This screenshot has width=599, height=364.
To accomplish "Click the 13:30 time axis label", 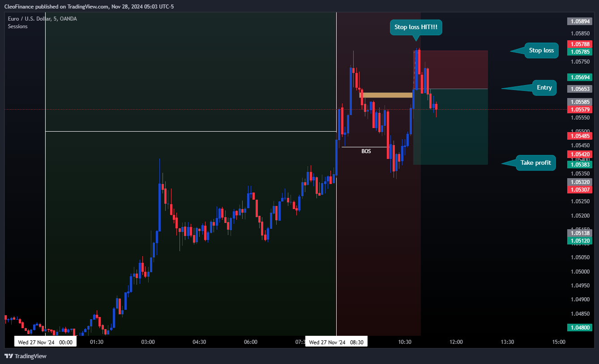I will [507, 342].
